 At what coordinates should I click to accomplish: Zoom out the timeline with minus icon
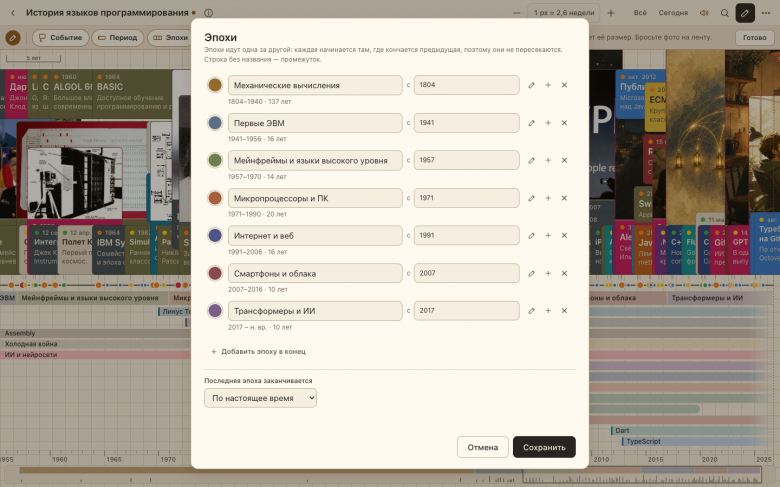517,13
